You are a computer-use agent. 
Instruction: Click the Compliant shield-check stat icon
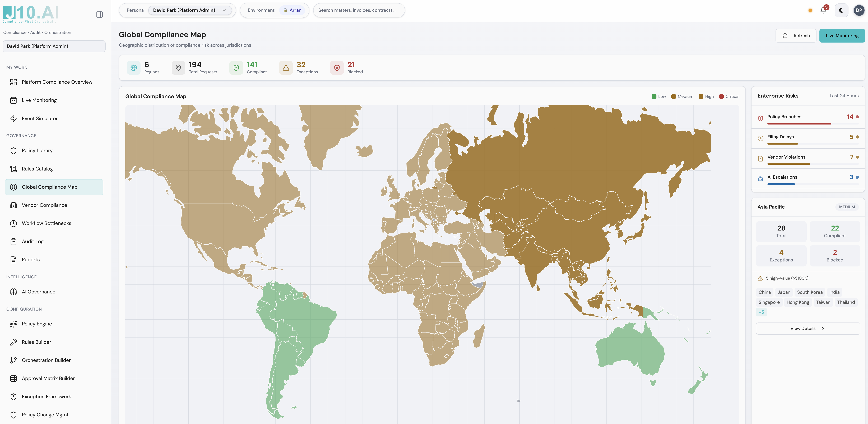click(236, 68)
